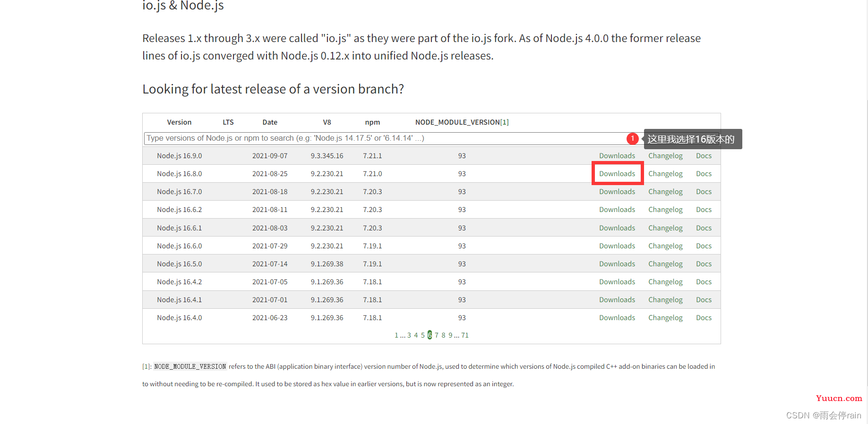Go to pagination page 3
Image resolution: width=868 pixels, height=424 pixels.
pyautogui.click(x=409, y=335)
